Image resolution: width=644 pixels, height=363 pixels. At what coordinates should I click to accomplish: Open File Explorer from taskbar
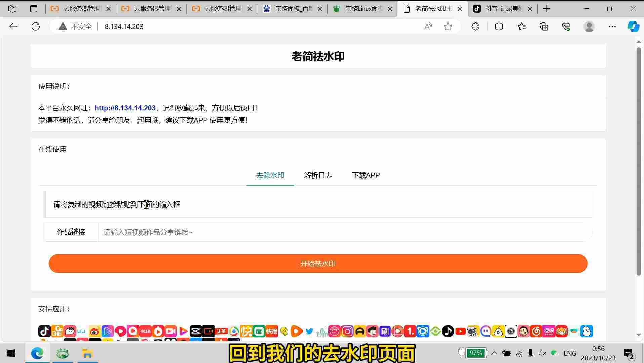87,353
